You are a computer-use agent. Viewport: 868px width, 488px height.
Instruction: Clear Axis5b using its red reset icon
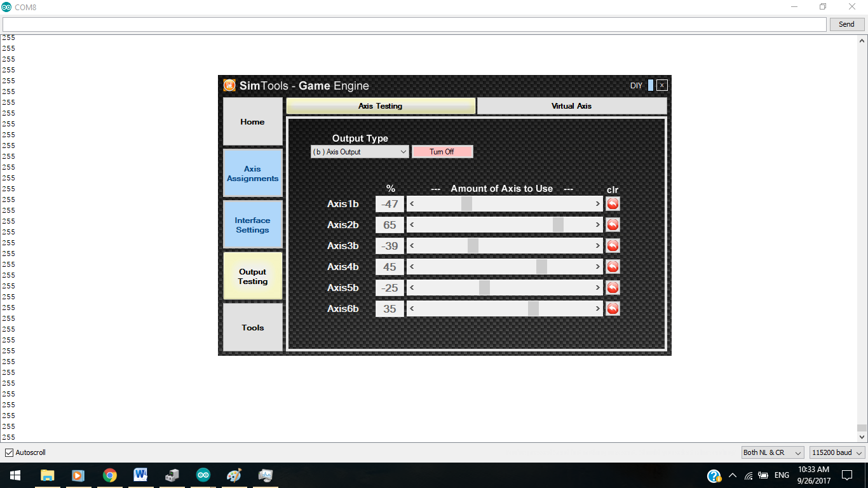pyautogui.click(x=613, y=288)
